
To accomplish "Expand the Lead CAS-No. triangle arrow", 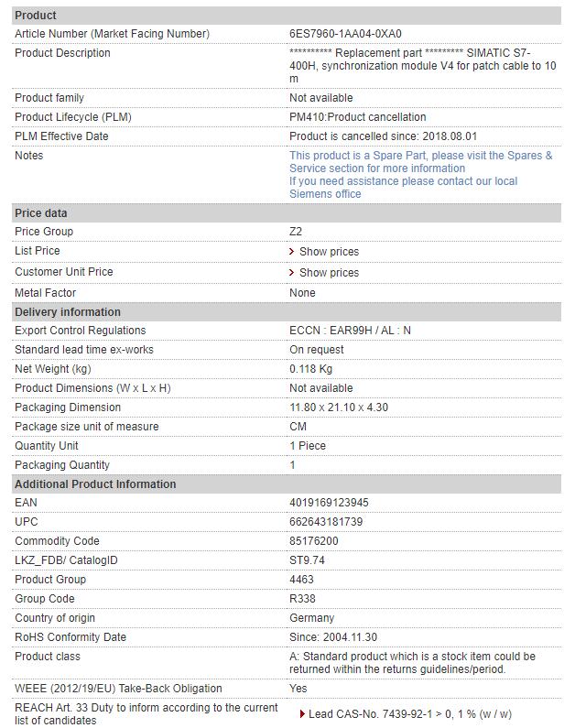I will point(302,714).
